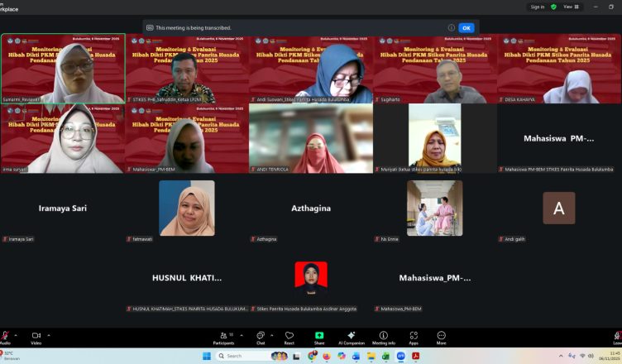Expand the video options caret
This screenshot has width=622, height=364.
coord(49,335)
